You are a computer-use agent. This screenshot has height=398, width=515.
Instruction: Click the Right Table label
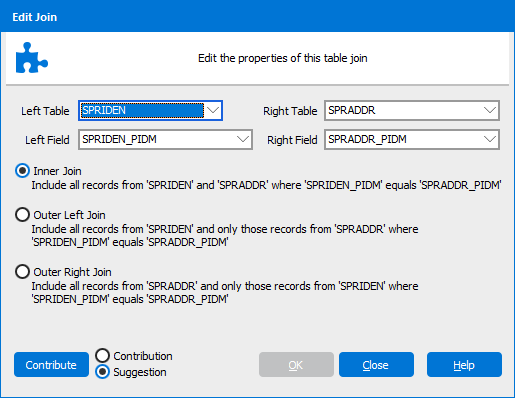pyautogui.click(x=290, y=111)
